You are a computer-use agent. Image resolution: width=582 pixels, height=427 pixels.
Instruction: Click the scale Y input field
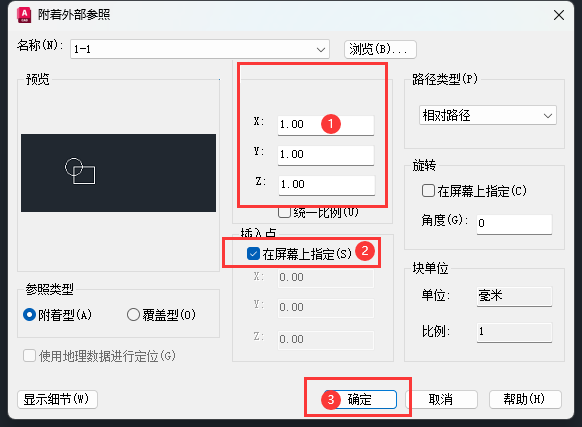[326, 155]
